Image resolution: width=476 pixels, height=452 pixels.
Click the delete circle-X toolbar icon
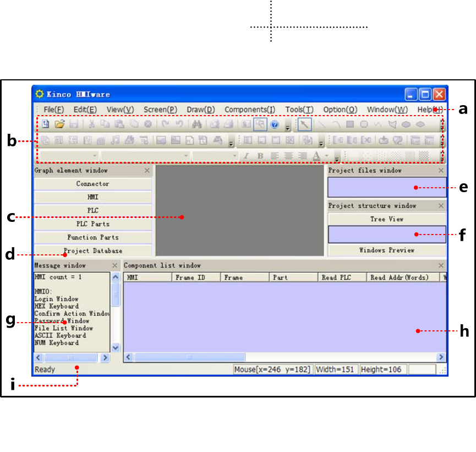point(148,124)
